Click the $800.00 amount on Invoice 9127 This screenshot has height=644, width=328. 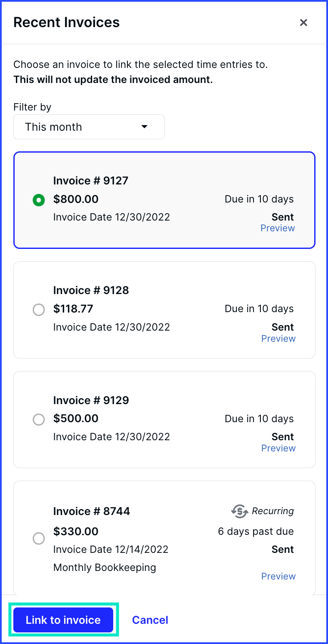click(76, 199)
